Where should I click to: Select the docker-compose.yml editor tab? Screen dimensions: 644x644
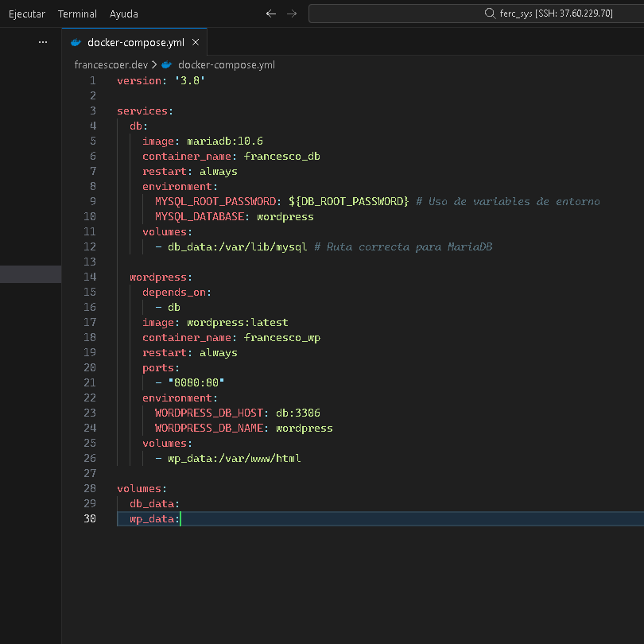[135, 43]
